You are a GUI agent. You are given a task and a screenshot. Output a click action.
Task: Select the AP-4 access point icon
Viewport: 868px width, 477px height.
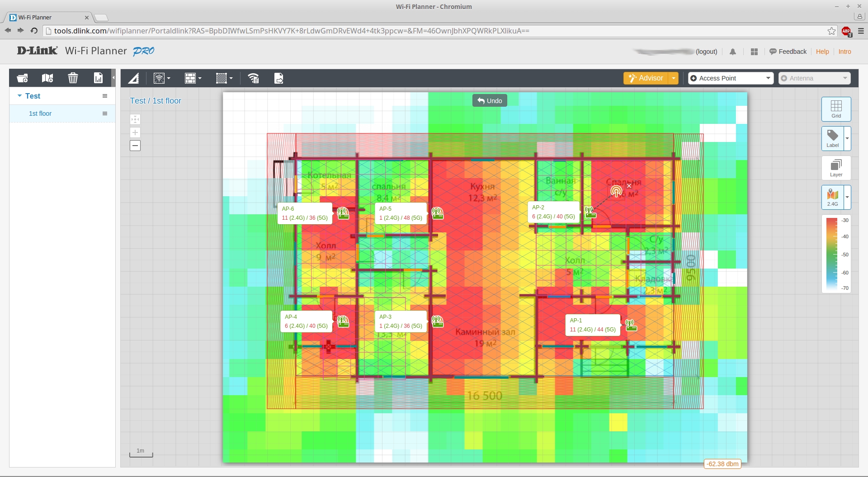click(343, 321)
